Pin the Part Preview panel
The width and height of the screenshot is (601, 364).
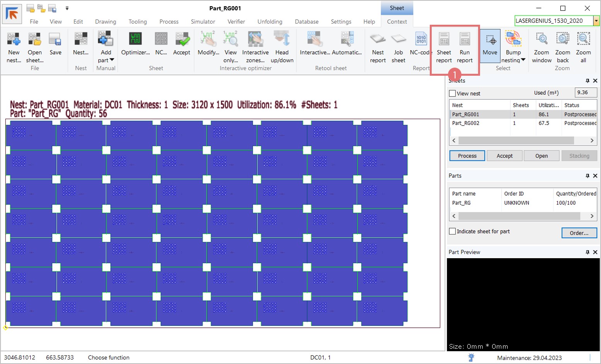pos(587,252)
